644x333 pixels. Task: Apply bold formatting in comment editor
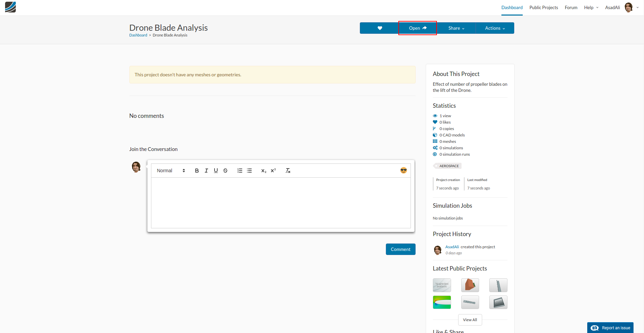click(x=197, y=171)
